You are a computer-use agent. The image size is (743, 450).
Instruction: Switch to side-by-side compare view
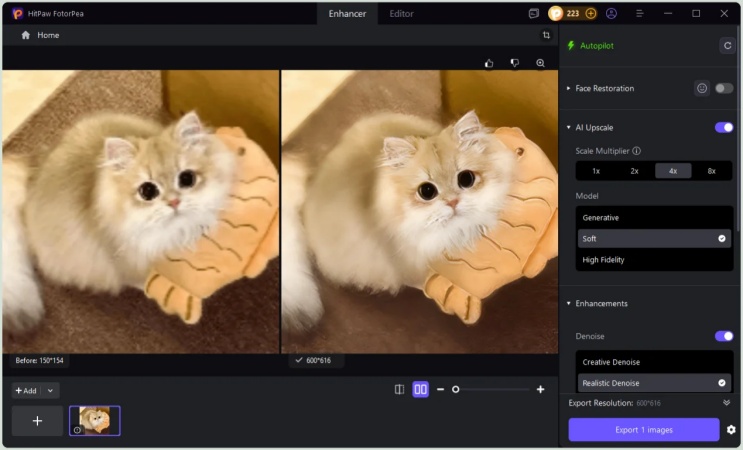click(420, 389)
